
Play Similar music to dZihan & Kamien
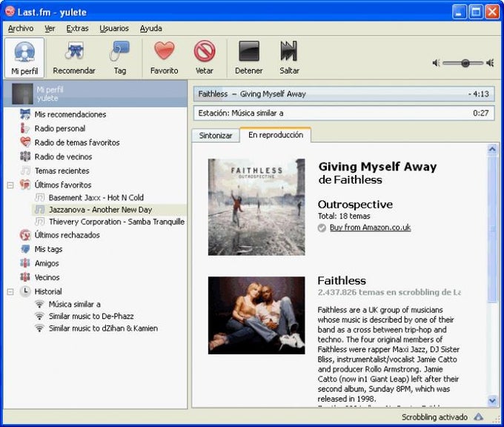[x=103, y=328]
